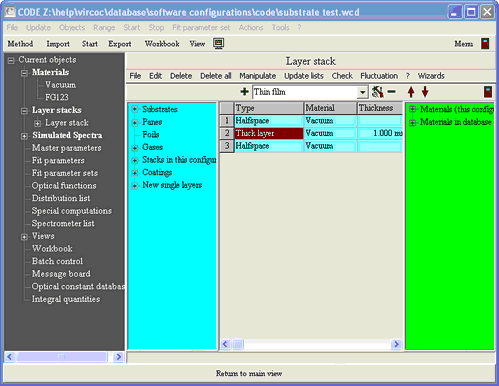499x386 pixels.
Task: Expand Materials in database node
Action: (412, 122)
